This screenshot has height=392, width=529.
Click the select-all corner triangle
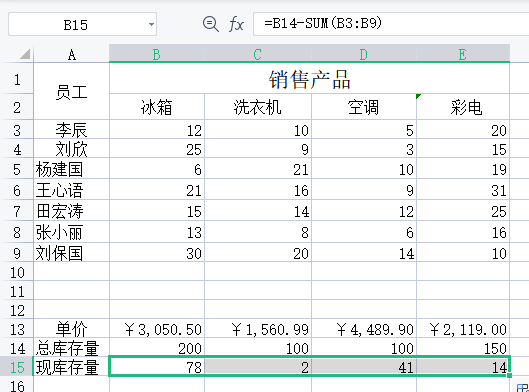coord(25,54)
